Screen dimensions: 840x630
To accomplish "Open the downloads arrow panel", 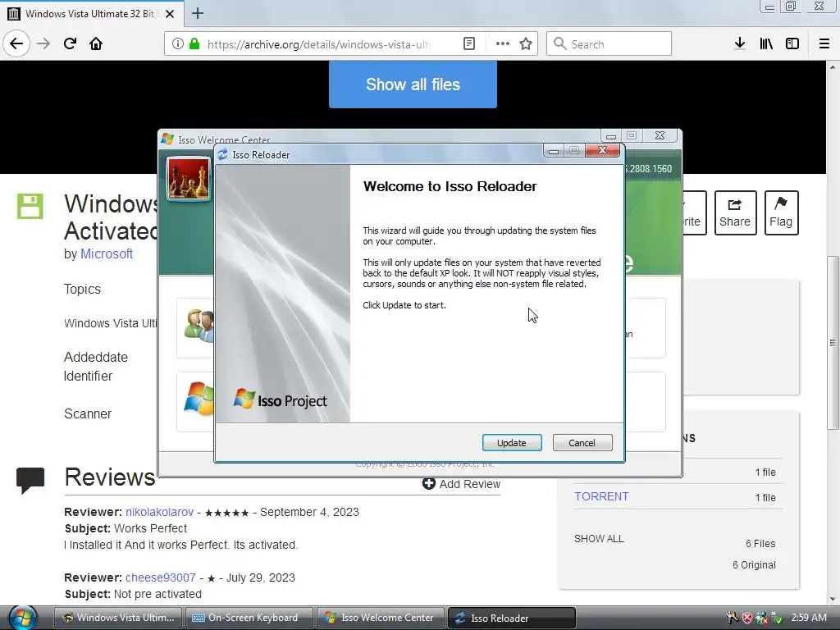I will (x=740, y=43).
